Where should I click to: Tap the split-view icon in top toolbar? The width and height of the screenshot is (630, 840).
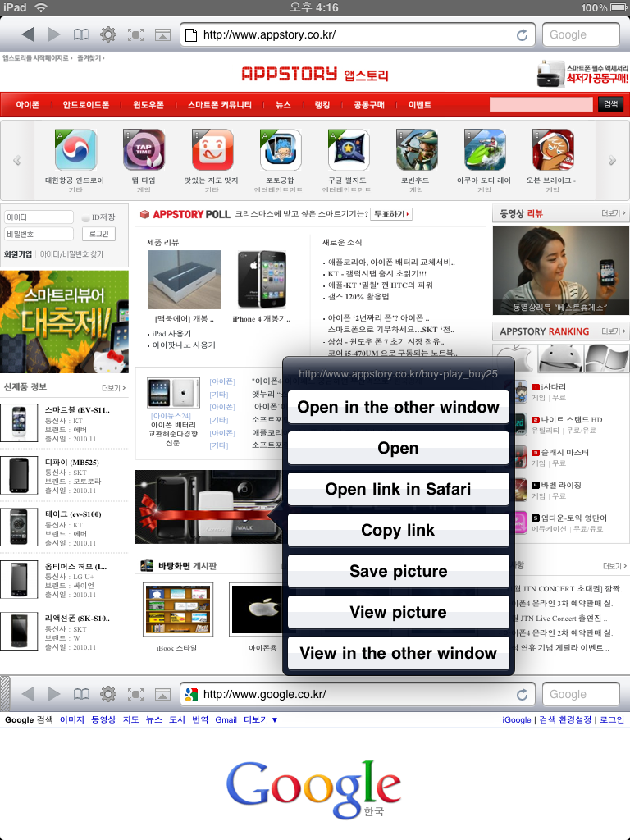pos(163,34)
